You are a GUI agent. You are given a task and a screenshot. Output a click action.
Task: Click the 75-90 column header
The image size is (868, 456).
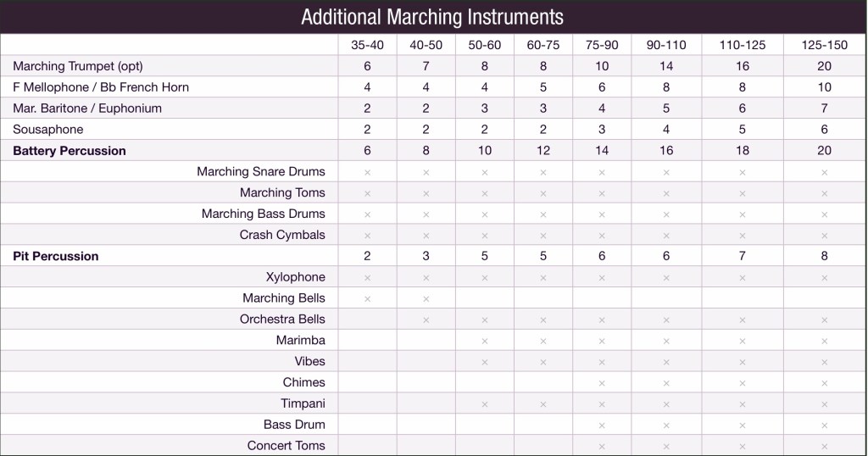602,45
